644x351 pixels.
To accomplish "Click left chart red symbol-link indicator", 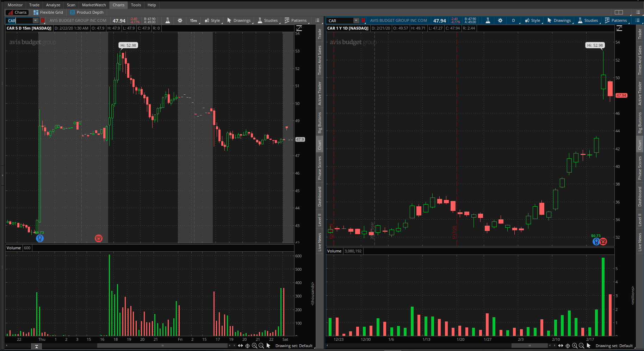I will 43,20.
